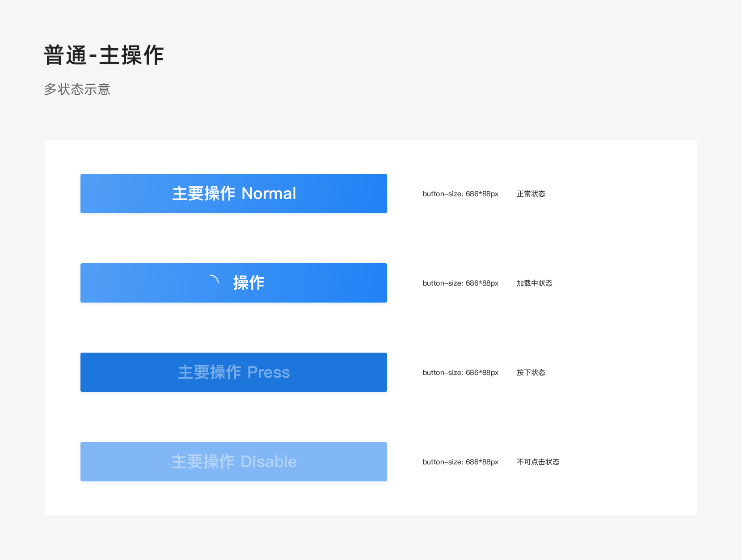The height and width of the screenshot is (560, 742).
Task: Select the 普通-主操作 page title
Action: tap(104, 55)
